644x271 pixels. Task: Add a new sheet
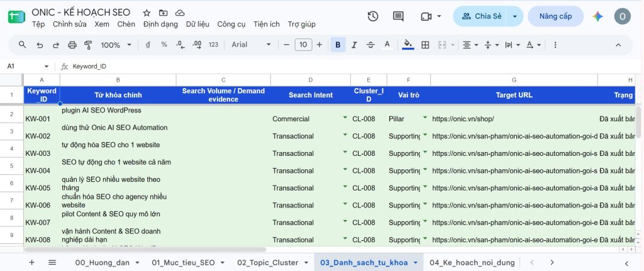(x=31, y=262)
